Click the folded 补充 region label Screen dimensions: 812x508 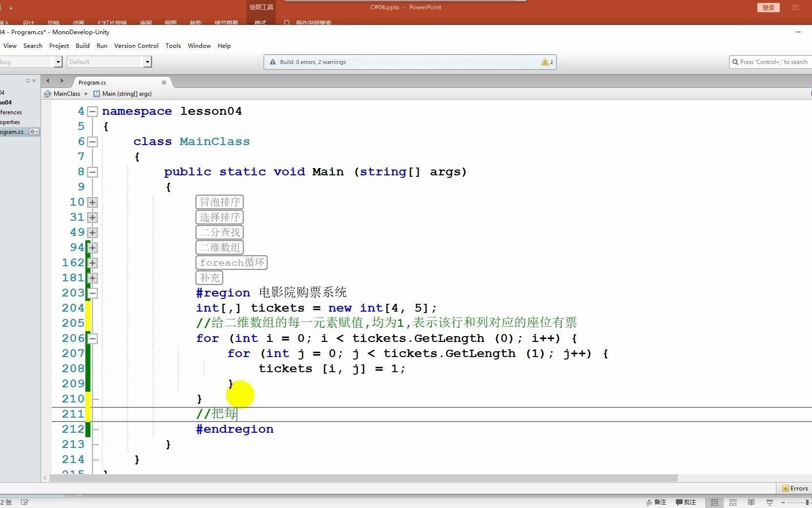pos(209,278)
